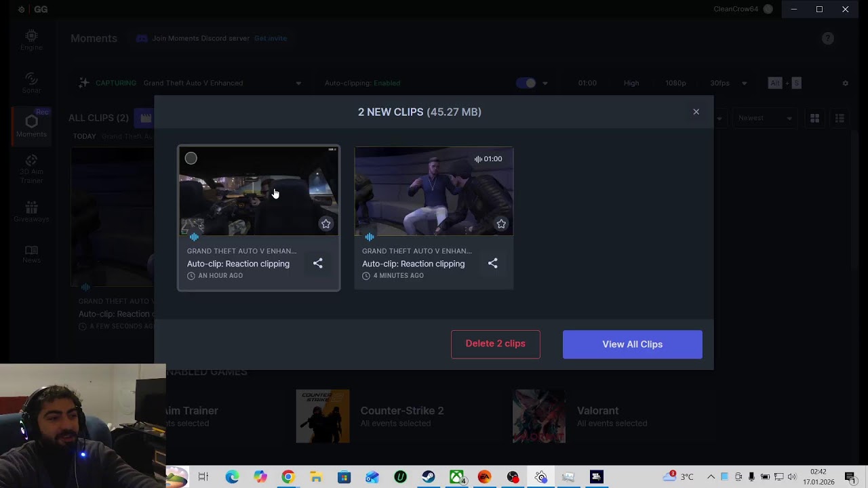The width and height of the screenshot is (868, 488).
Task: Click the 1080p resolution setting
Action: (675, 83)
